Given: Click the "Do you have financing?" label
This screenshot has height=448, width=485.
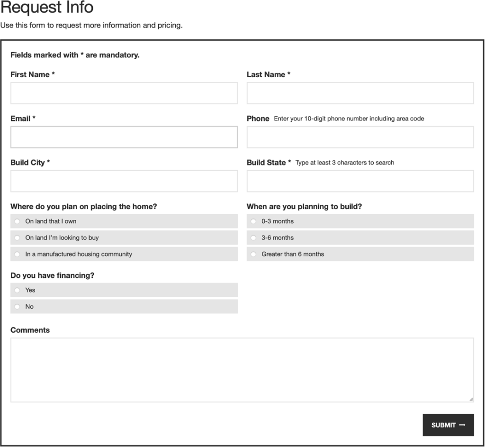Looking at the screenshot, I should (52, 275).
